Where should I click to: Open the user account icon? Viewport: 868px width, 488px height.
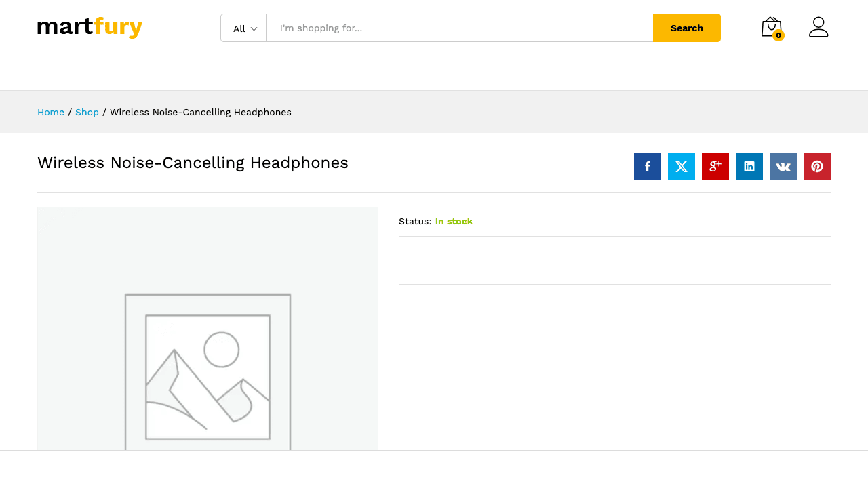click(x=818, y=27)
